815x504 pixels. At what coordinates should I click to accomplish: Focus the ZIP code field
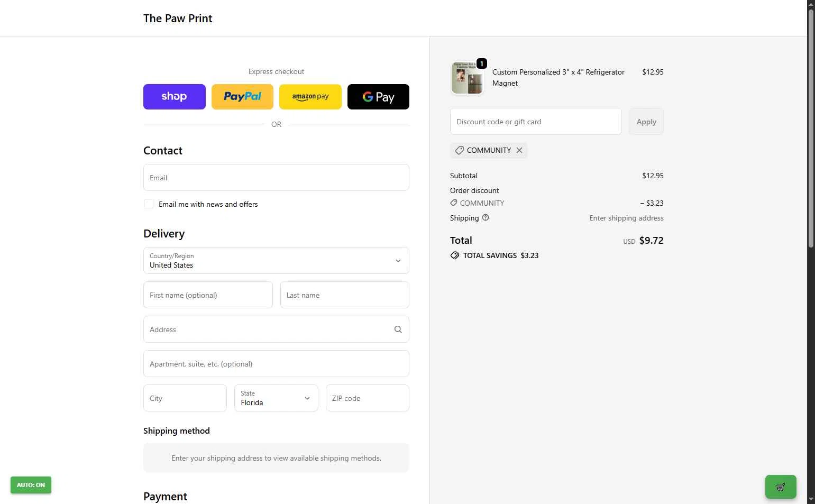(x=367, y=398)
